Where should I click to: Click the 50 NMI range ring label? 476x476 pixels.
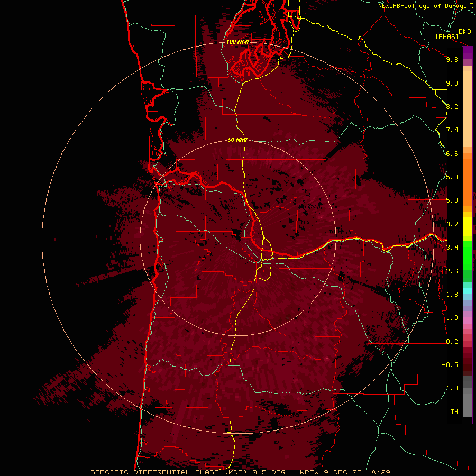point(237,140)
